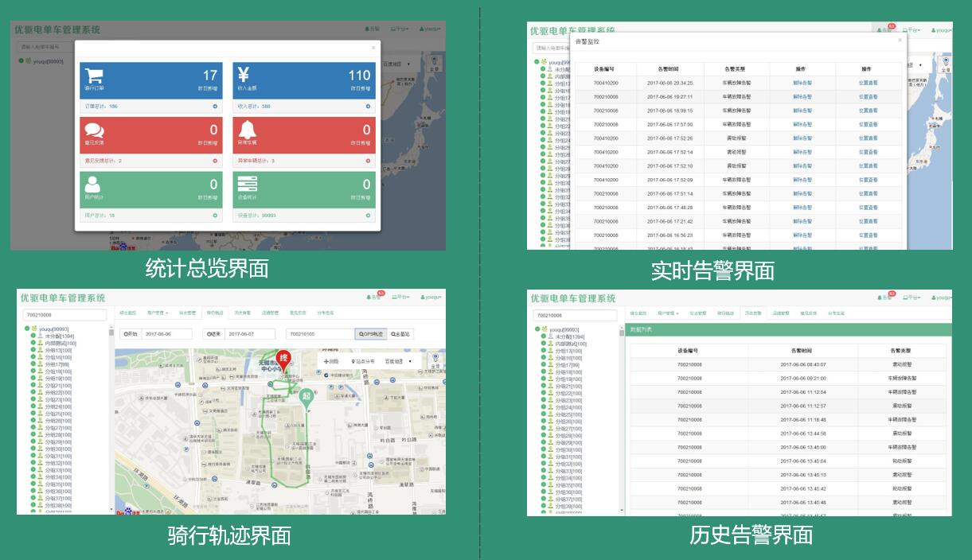972x560 pixels.
Task: Select 骑行轨迹 tab in the riding track screen
Action: click(213, 313)
